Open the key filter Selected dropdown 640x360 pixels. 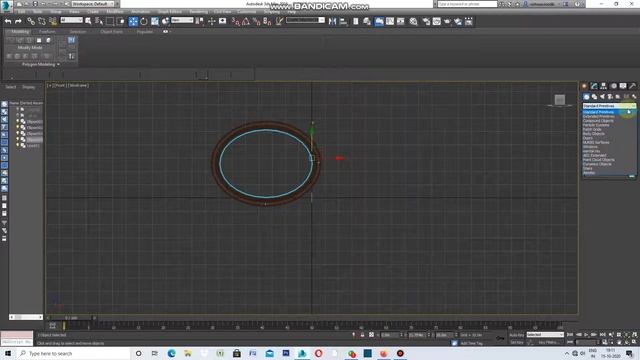pyautogui.click(x=545, y=335)
